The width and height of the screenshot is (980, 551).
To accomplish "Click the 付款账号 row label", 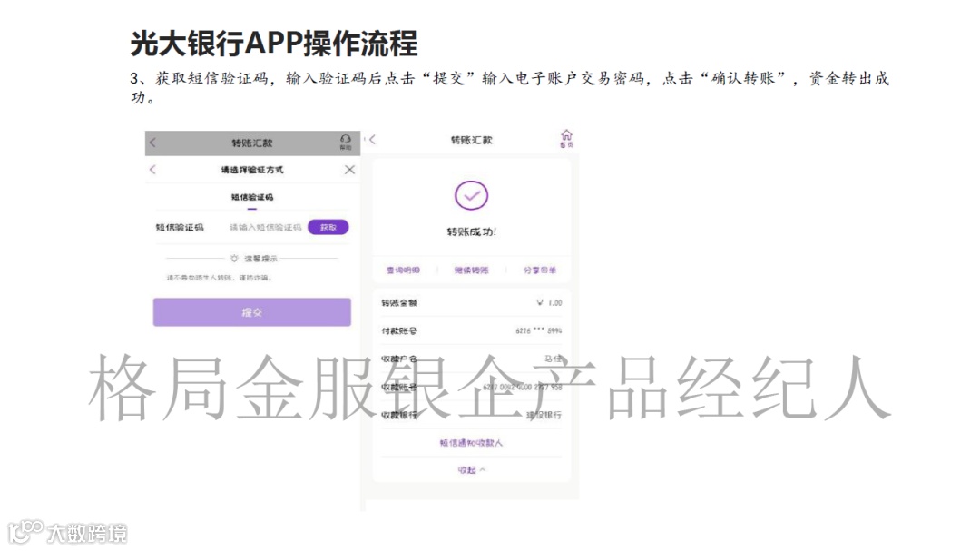I will [x=398, y=330].
